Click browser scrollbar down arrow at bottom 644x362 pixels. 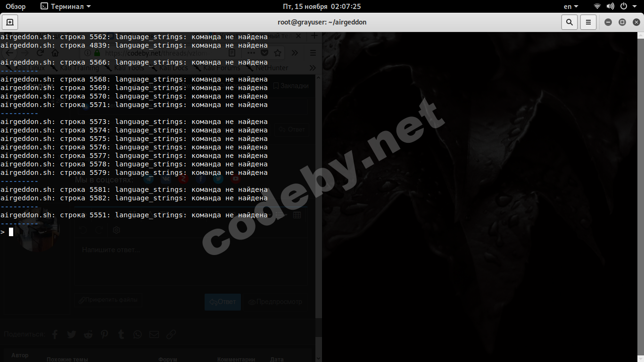click(318, 358)
